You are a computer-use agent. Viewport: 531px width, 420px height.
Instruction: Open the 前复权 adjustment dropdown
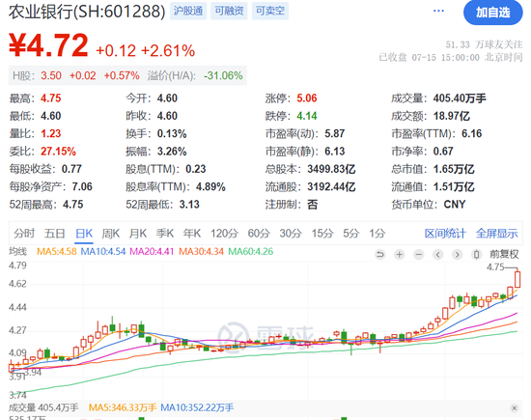504,254
